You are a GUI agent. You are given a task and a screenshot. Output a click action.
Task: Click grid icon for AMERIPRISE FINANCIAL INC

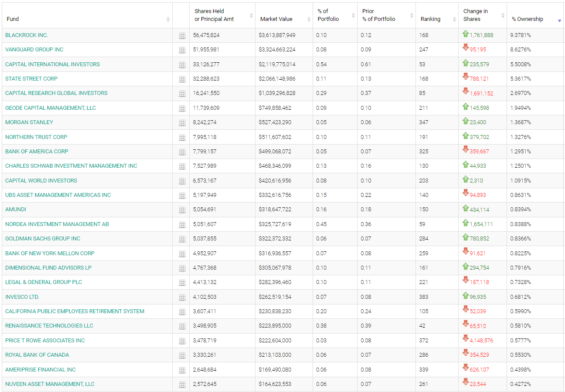click(x=182, y=370)
